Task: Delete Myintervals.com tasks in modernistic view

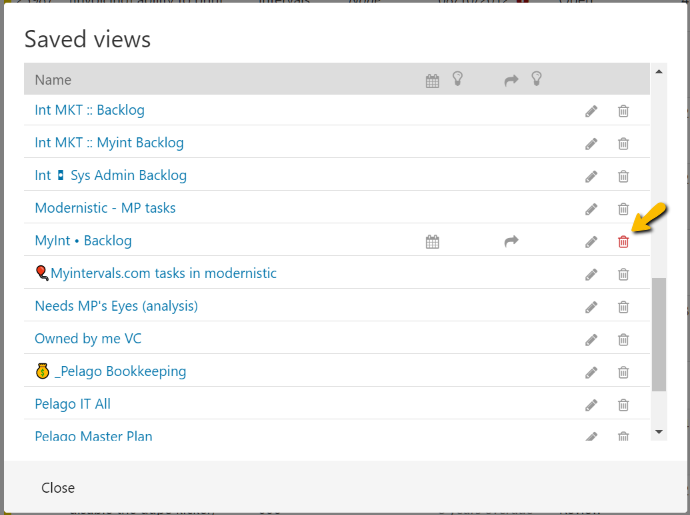Action: 623,274
